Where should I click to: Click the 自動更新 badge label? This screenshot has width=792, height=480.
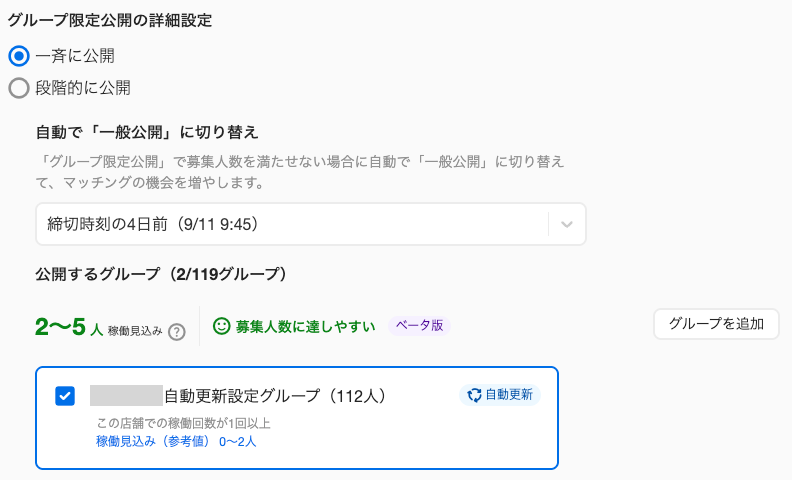click(x=509, y=395)
